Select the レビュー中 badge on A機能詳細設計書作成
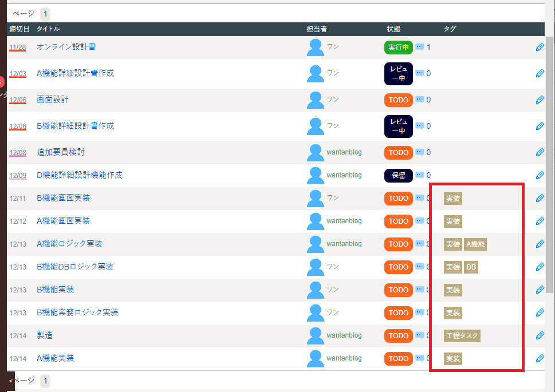The height and width of the screenshot is (392, 555). click(x=398, y=73)
